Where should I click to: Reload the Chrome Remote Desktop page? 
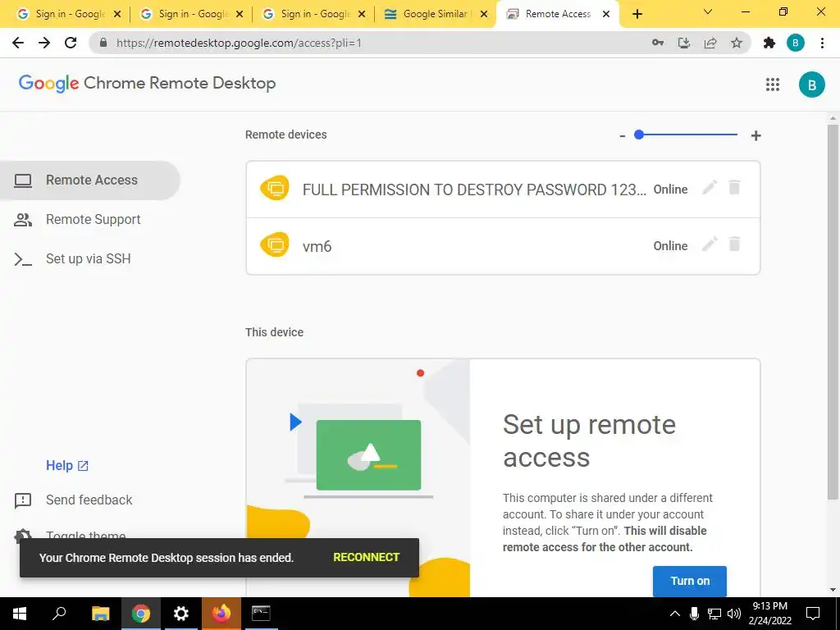pos(71,43)
